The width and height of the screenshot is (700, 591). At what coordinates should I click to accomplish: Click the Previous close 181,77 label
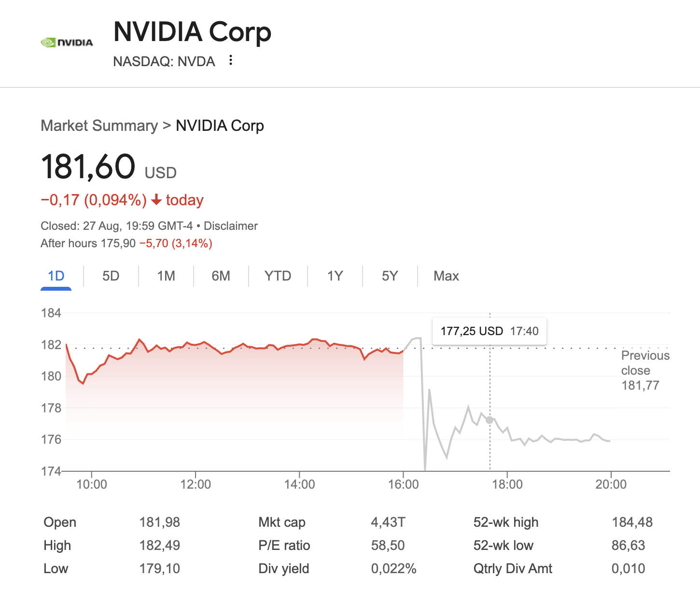click(644, 370)
